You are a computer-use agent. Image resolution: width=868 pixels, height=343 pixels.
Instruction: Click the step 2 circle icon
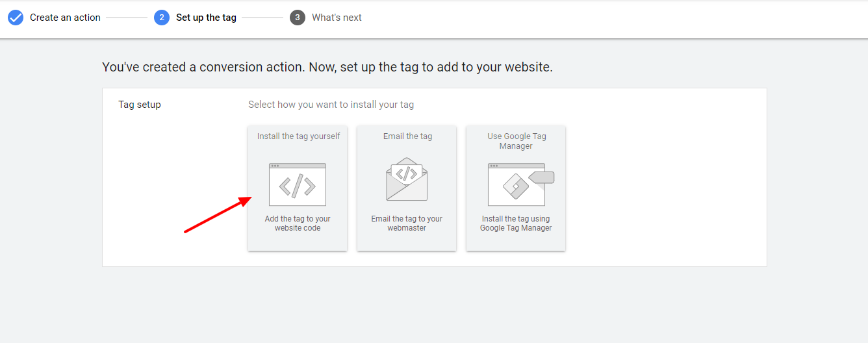162,18
